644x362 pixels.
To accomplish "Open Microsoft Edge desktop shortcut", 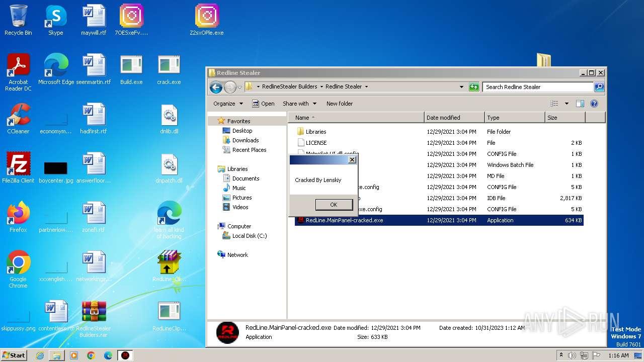I will (x=56, y=69).
